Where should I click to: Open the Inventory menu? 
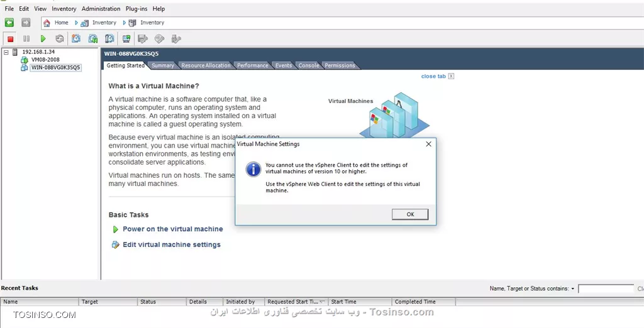coord(64,9)
